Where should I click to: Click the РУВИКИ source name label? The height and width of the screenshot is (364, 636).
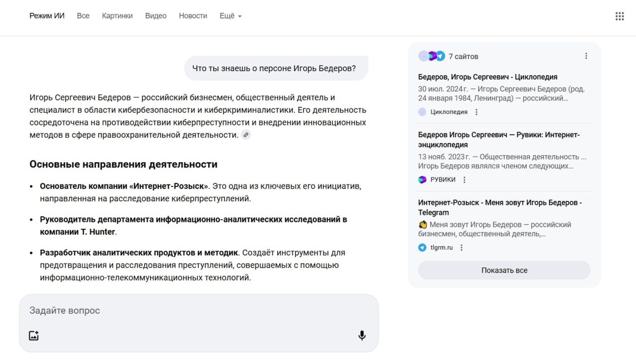tap(443, 180)
